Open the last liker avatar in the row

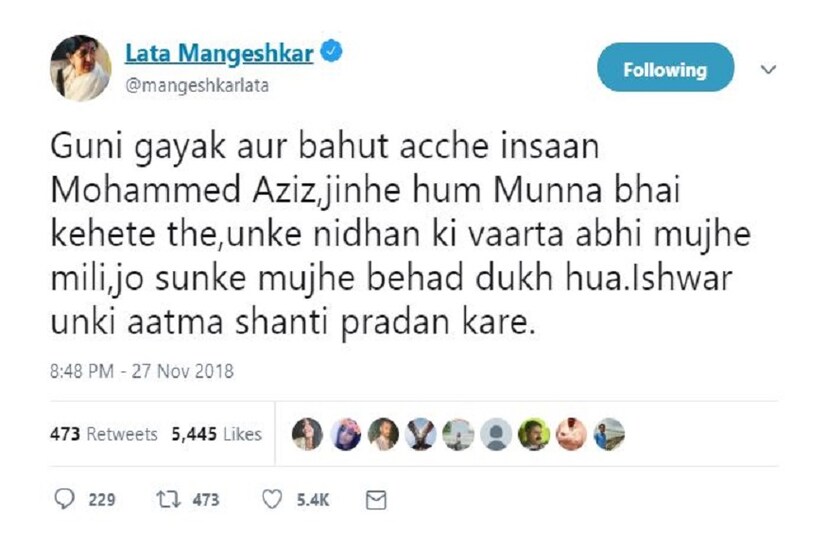608,434
